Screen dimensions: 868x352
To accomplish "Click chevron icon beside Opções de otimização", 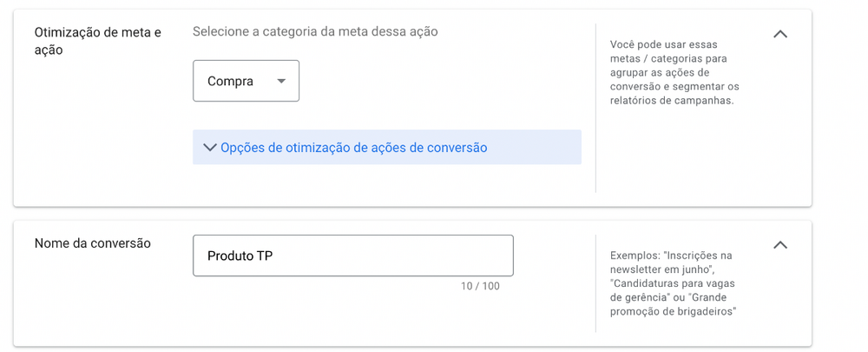I will (210, 148).
